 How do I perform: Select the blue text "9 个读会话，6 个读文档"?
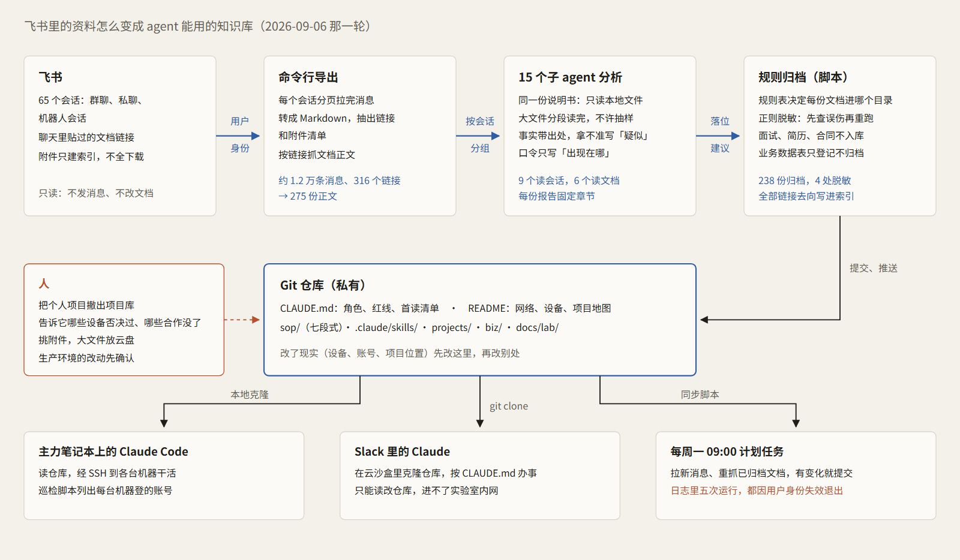[x=569, y=180]
